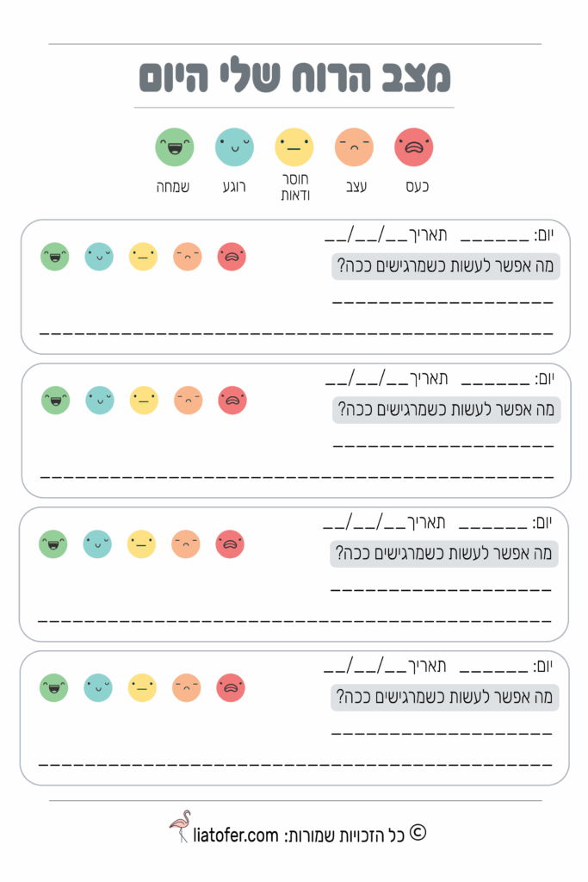Click the gray question label in the third card
588x882 pixels.
click(444, 554)
